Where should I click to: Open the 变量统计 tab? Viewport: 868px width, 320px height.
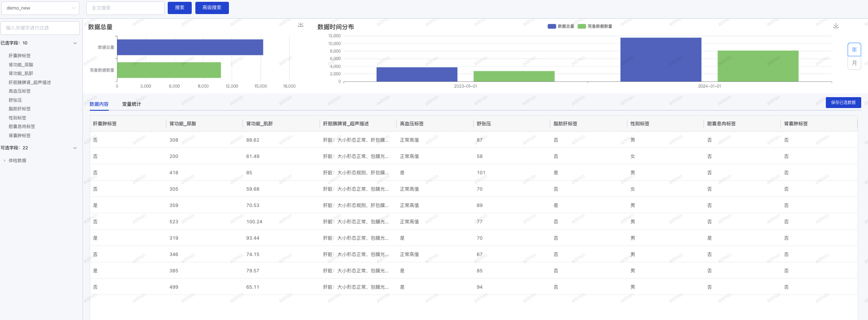(x=131, y=104)
